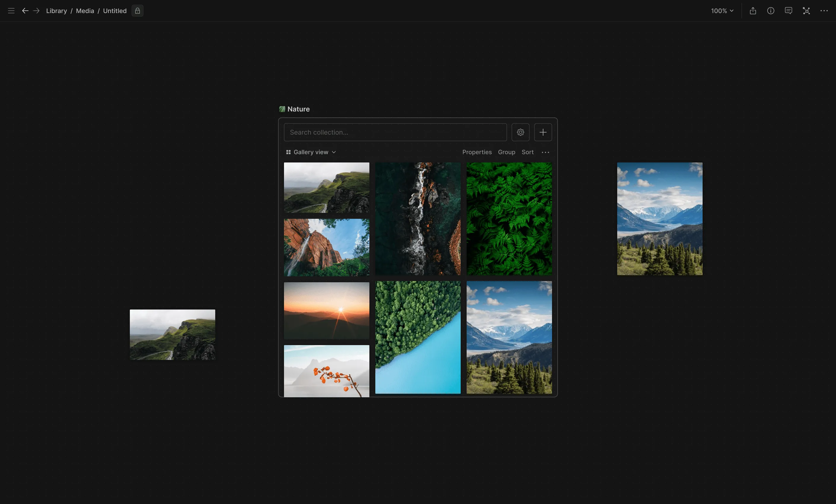Select orange leaves branch thumbnail
This screenshot has height=504, width=836.
coord(326,371)
